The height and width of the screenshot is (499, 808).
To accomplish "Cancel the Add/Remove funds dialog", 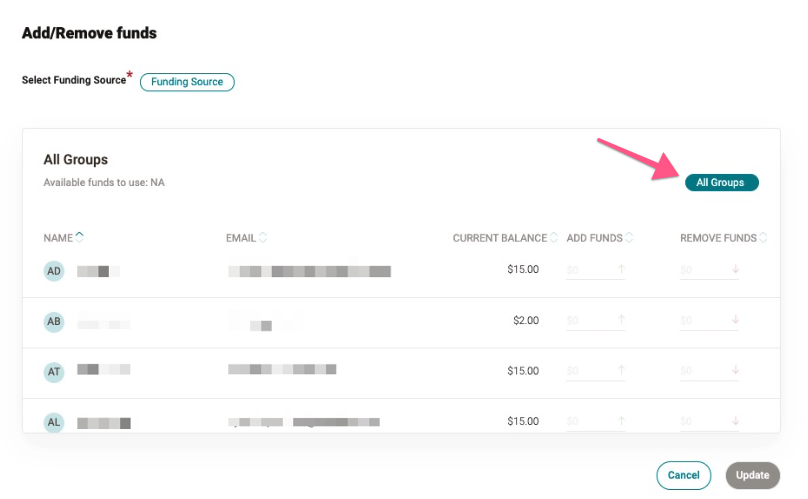I will pos(683,475).
